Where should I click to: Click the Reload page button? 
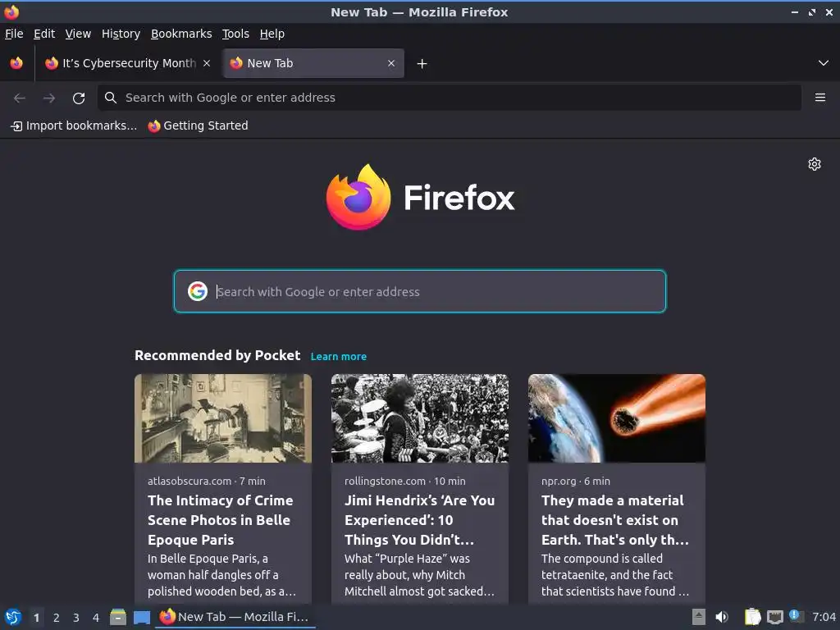pos(79,98)
